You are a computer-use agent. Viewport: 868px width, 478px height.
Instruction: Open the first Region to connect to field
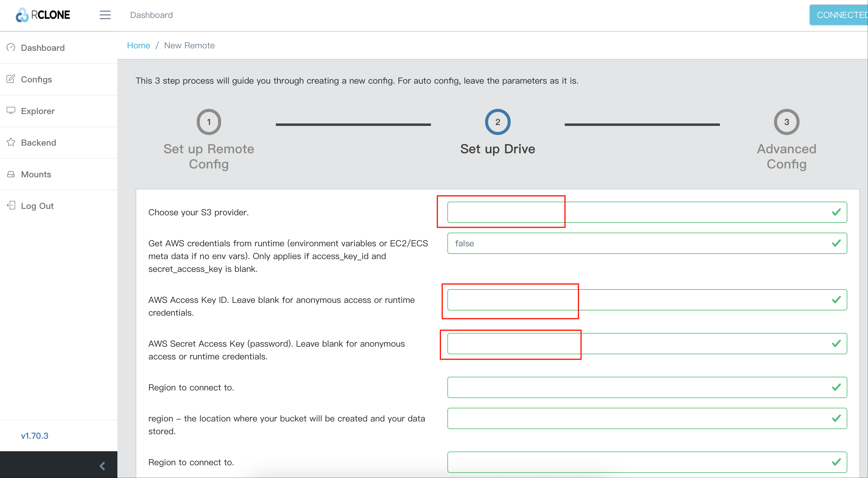(x=647, y=387)
